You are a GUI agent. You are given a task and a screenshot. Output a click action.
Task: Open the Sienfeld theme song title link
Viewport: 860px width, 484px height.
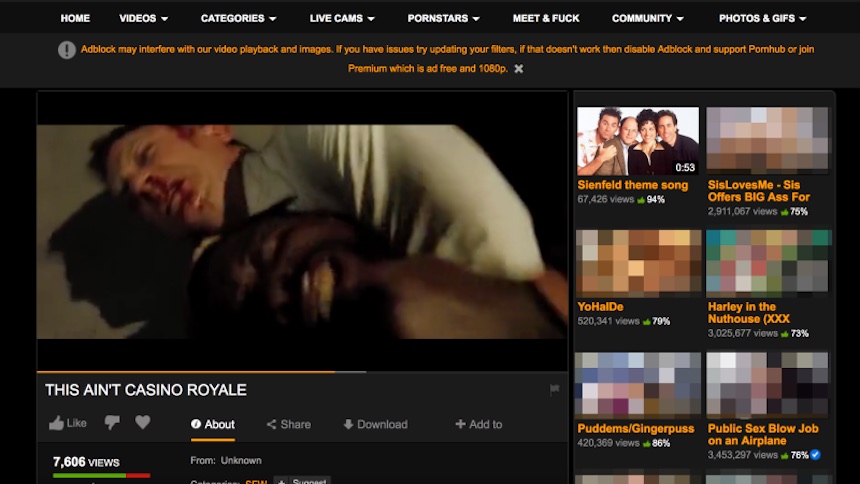632,185
